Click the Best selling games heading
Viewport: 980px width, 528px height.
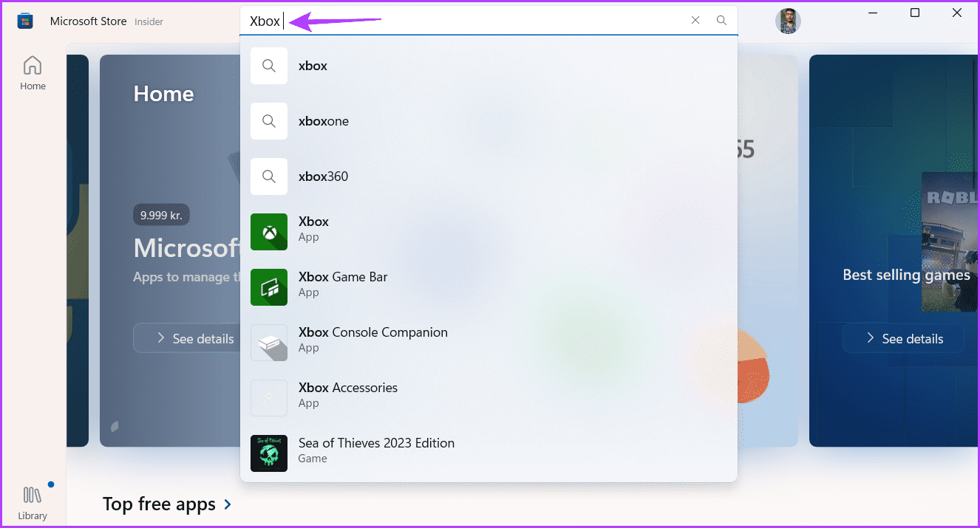click(906, 275)
